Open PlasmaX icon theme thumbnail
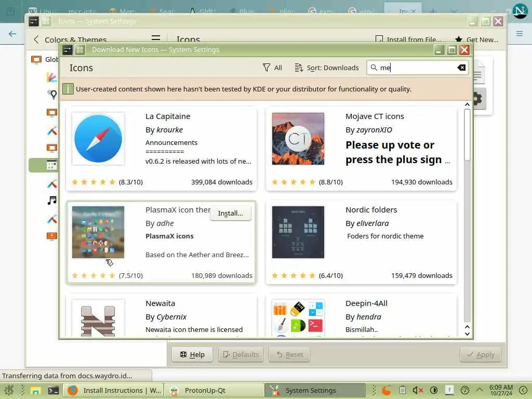Screen dimensions: 532x399 tap(98, 232)
